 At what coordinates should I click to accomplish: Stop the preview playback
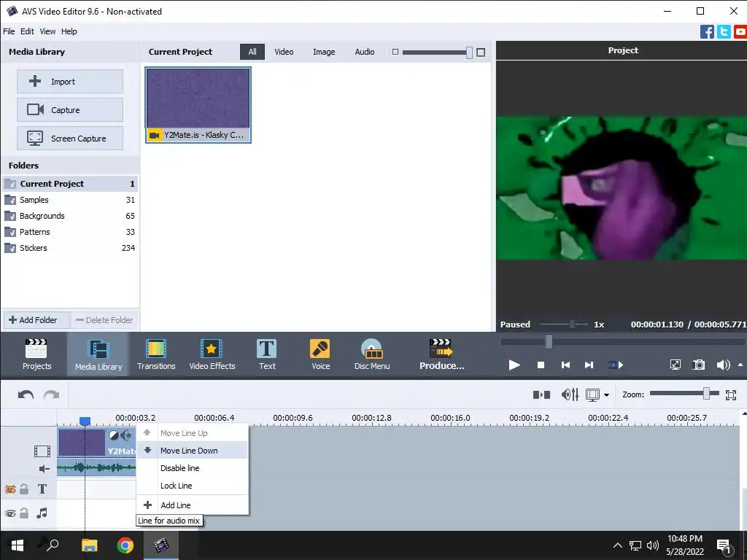click(541, 365)
